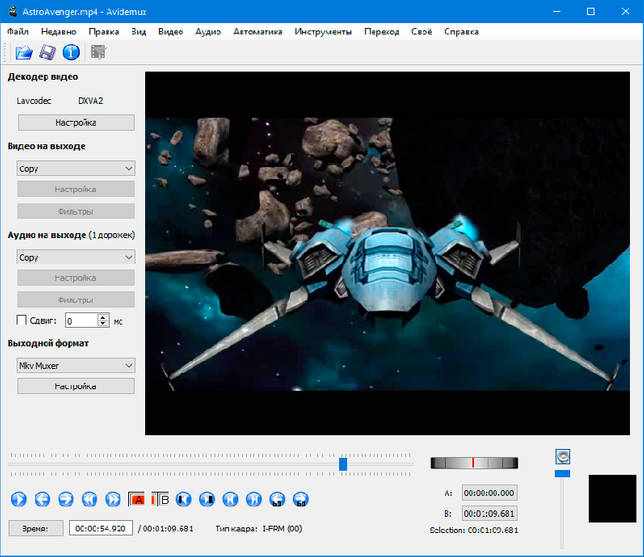Open the Правка menu
Image resolution: width=644 pixels, height=557 pixels.
(104, 32)
